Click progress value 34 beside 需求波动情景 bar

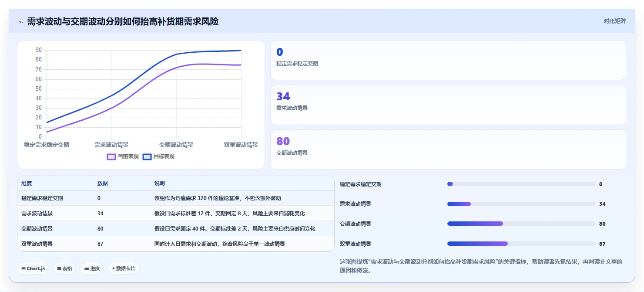point(602,204)
